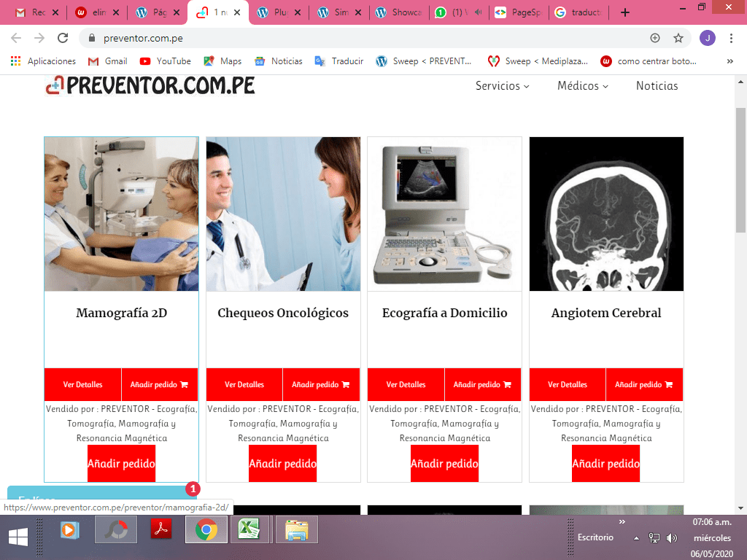Open the Maps bookmark

click(222, 61)
